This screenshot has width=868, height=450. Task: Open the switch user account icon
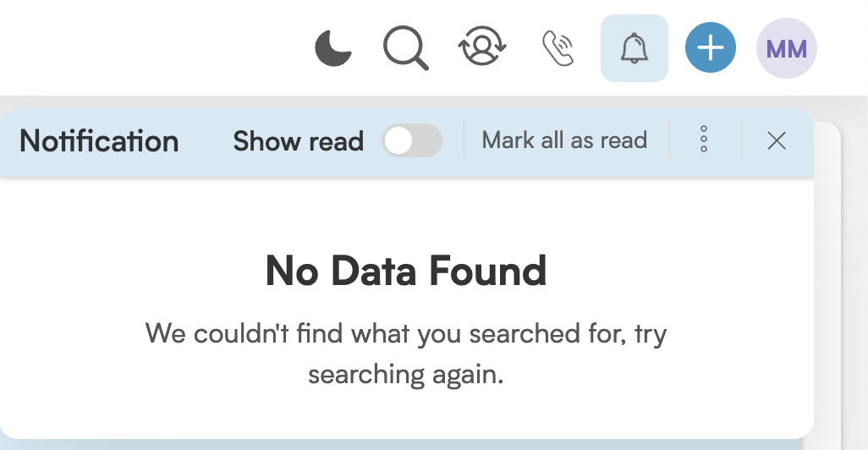click(482, 46)
